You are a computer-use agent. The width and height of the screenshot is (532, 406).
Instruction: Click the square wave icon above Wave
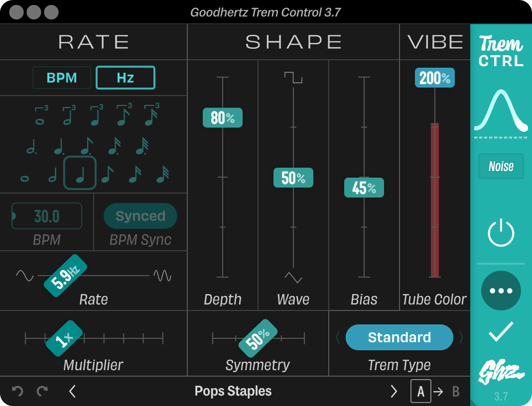(x=293, y=77)
